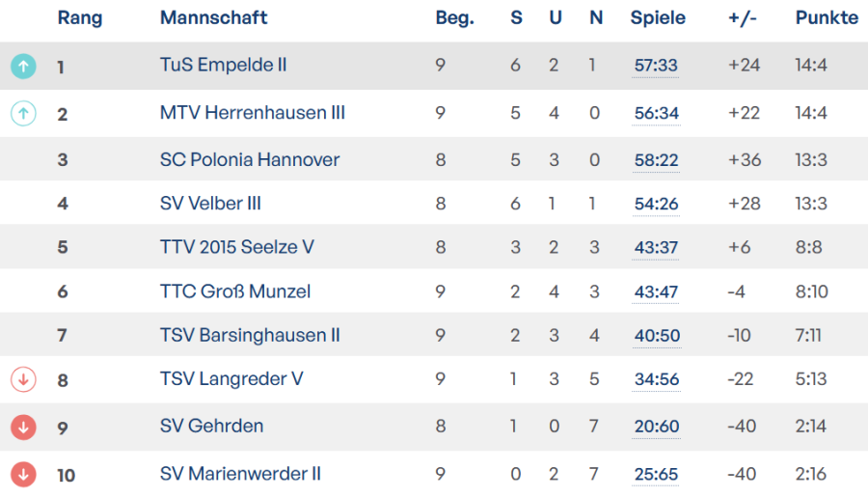Open MTV Herrenhausen III team link
The height and width of the screenshot is (498, 868).
click(252, 113)
